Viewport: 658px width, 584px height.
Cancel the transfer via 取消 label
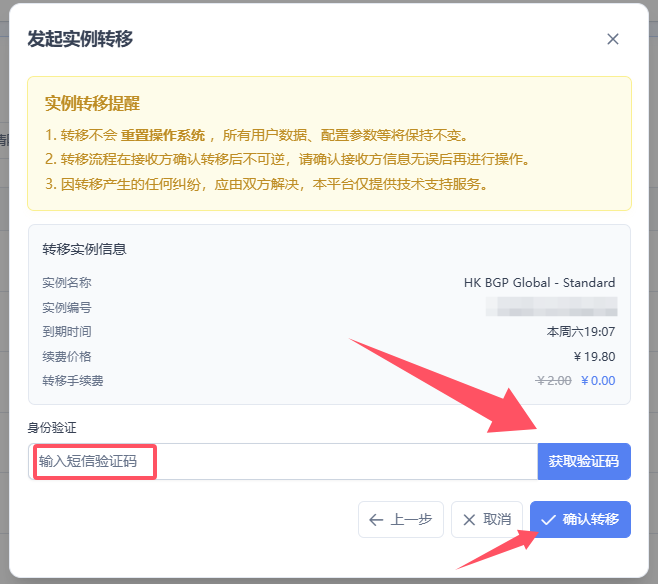click(497, 520)
